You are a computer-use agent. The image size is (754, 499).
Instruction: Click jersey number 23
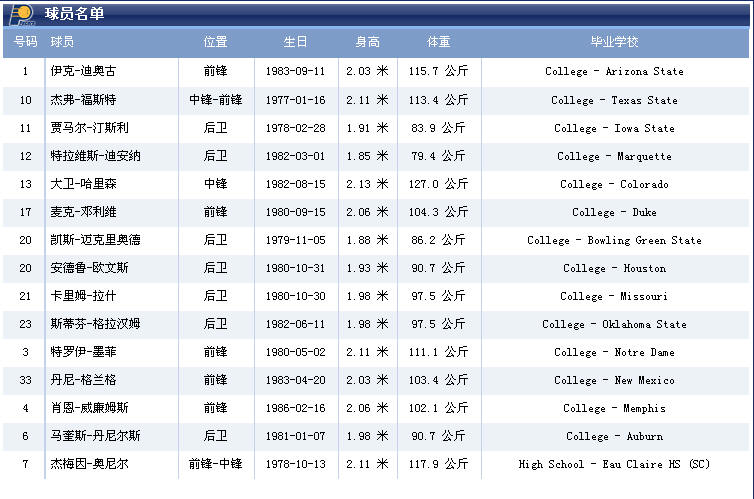pos(25,324)
